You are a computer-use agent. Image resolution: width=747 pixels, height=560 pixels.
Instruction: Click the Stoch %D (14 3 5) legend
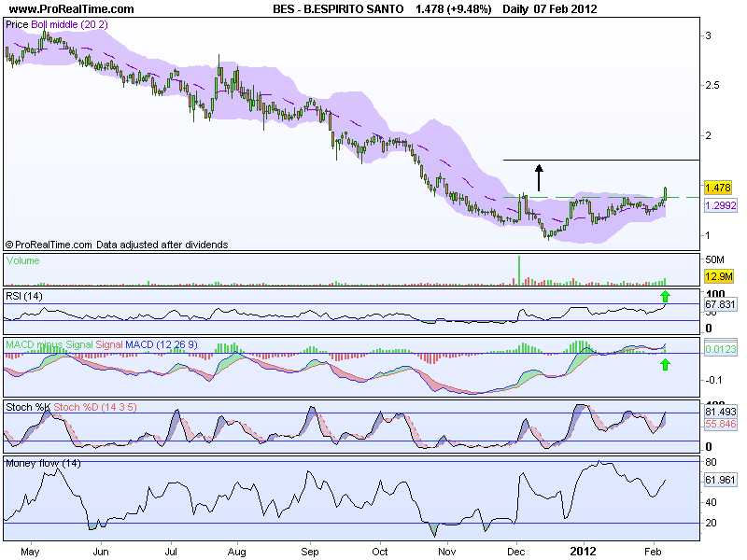tap(95, 407)
